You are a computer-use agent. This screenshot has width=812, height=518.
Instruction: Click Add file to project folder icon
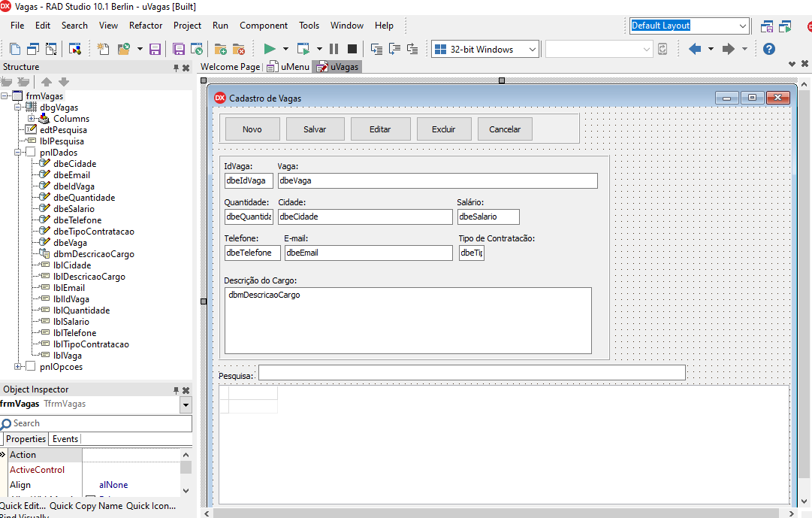pos(221,49)
